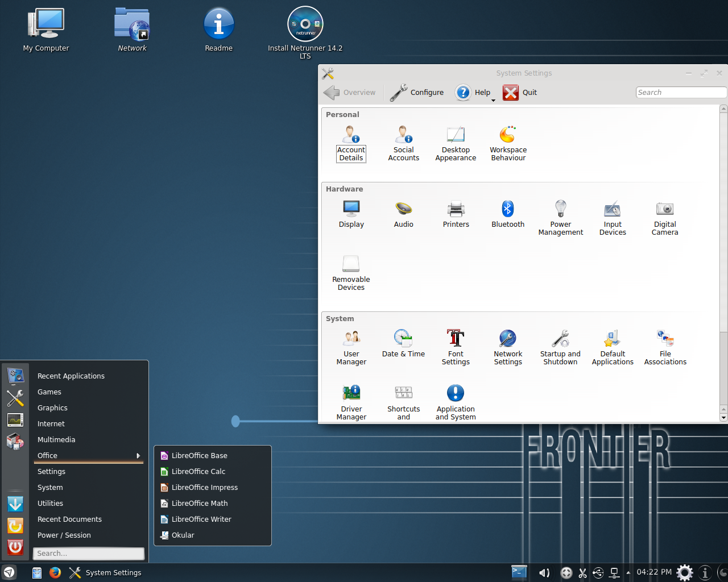Click Configure in System Settings toolbar
The image size is (728, 582).
point(417,93)
